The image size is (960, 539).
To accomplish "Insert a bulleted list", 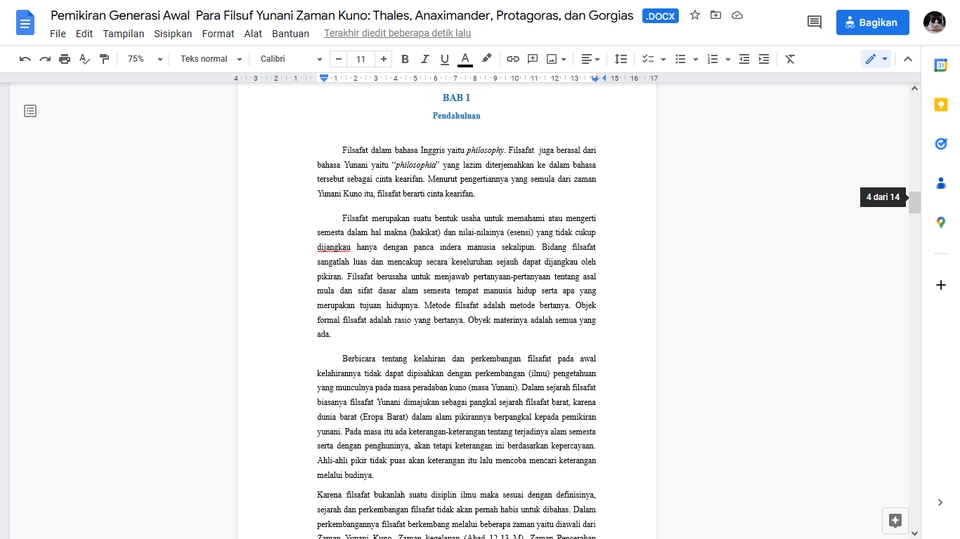I will tap(680, 59).
